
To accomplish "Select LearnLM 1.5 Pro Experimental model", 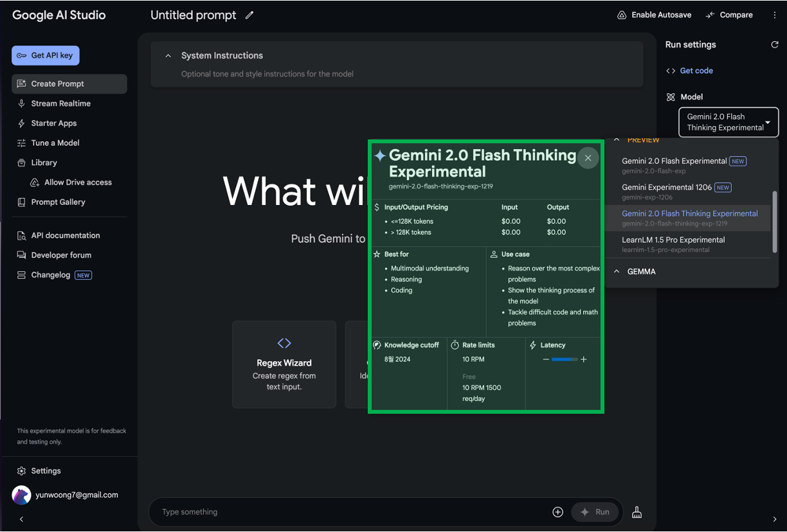I will pos(687,244).
